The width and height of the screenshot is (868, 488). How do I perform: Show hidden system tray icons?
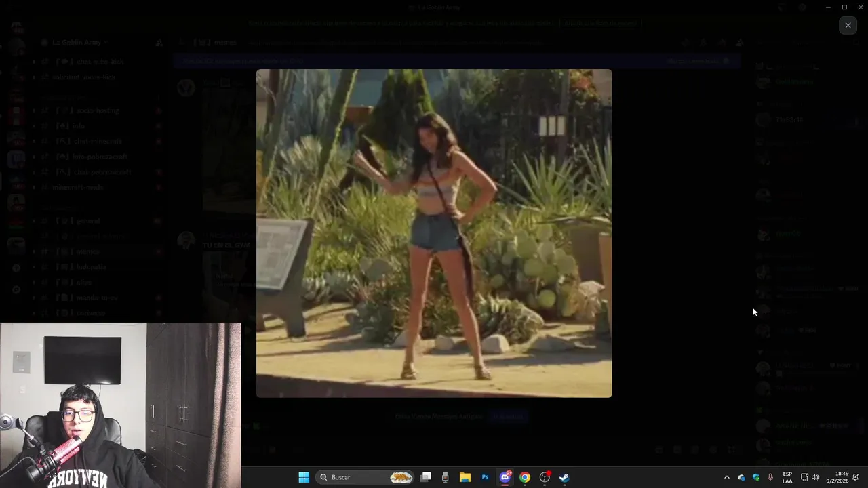tap(727, 477)
